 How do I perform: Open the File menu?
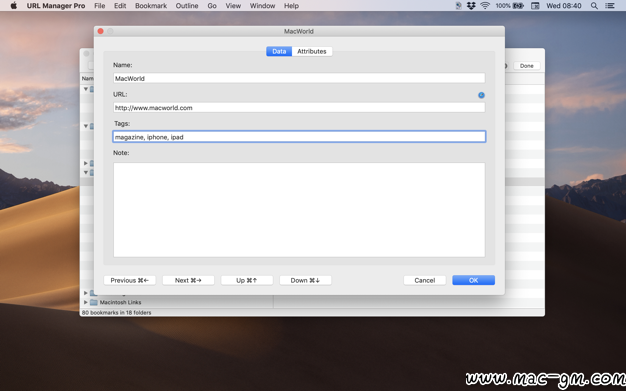(99, 6)
